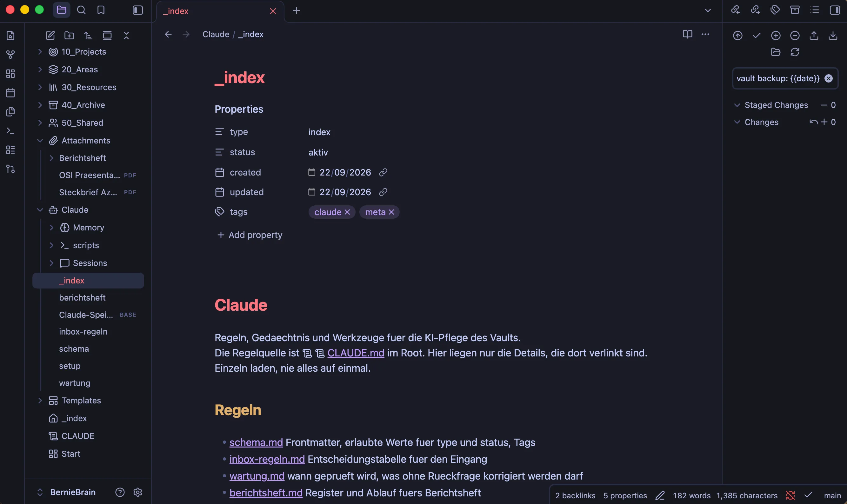Open the note's more options menu
Image resolution: width=847 pixels, height=504 pixels.
(x=705, y=34)
